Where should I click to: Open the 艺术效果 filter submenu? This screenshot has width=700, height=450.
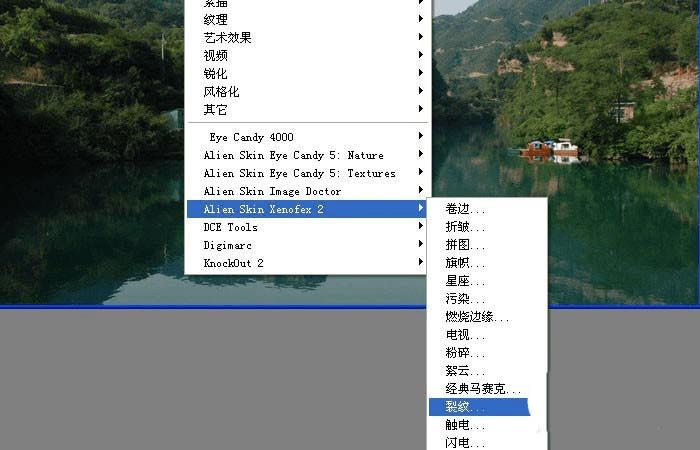[x=307, y=38]
